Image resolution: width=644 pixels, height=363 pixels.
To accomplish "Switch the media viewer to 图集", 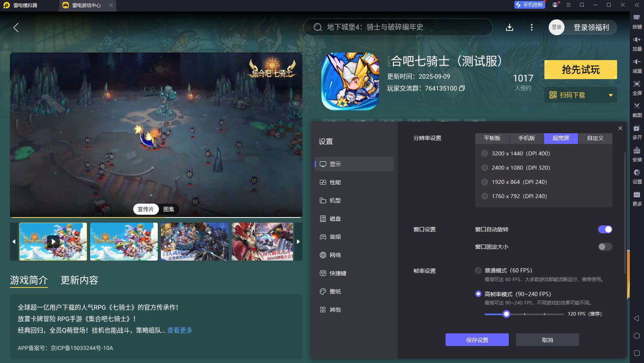I will (169, 209).
